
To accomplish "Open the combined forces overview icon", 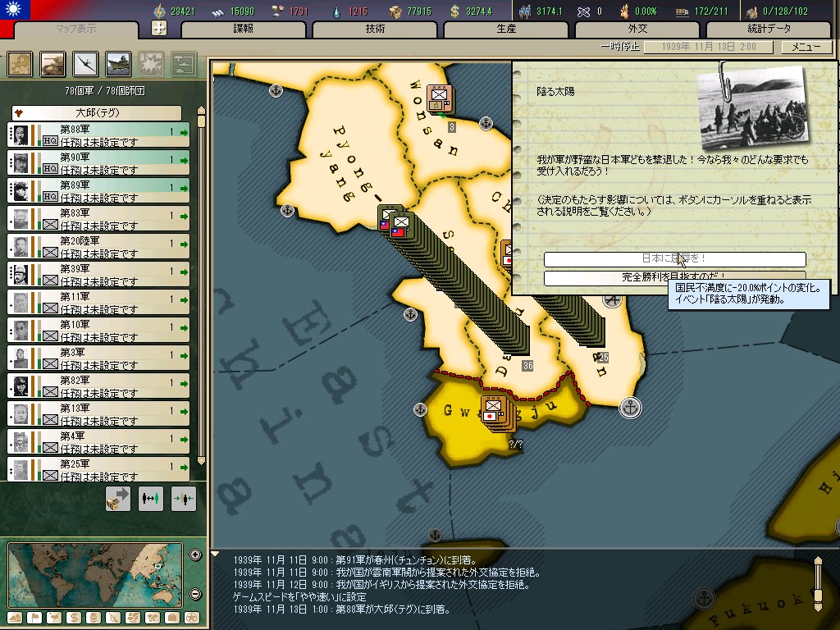I will 184,64.
